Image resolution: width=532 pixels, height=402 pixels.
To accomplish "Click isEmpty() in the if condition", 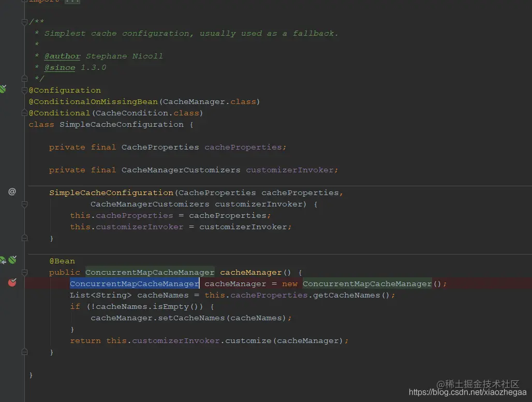I will click(178, 307).
